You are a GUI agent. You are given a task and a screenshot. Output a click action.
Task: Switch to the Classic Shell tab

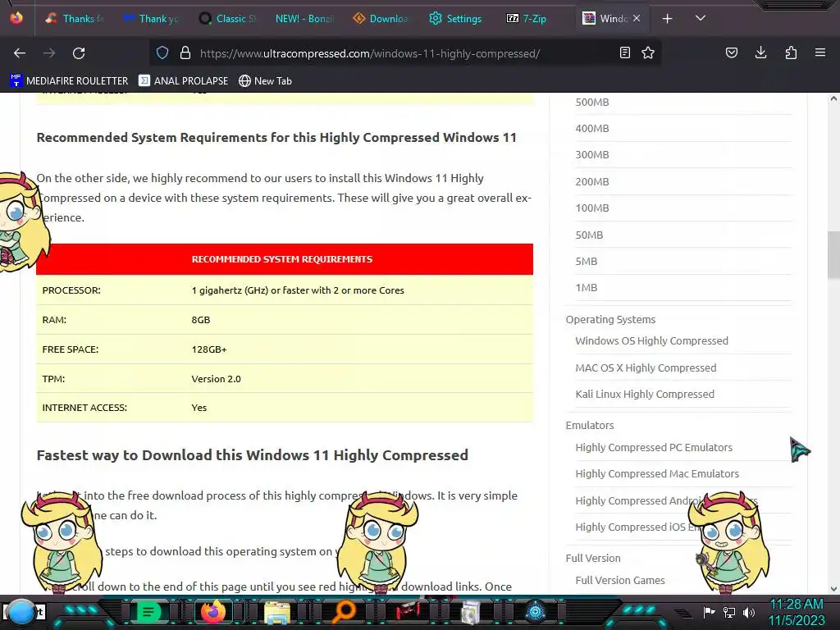[x=228, y=19]
